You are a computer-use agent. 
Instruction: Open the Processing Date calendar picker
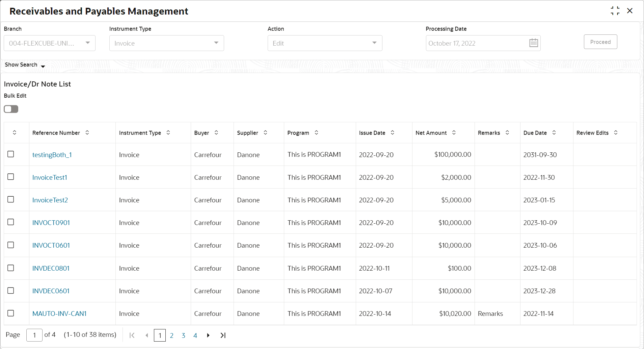pyautogui.click(x=533, y=43)
